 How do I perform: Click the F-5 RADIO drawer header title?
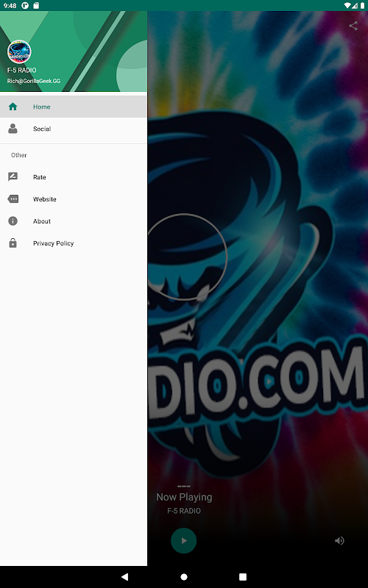(x=22, y=70)
